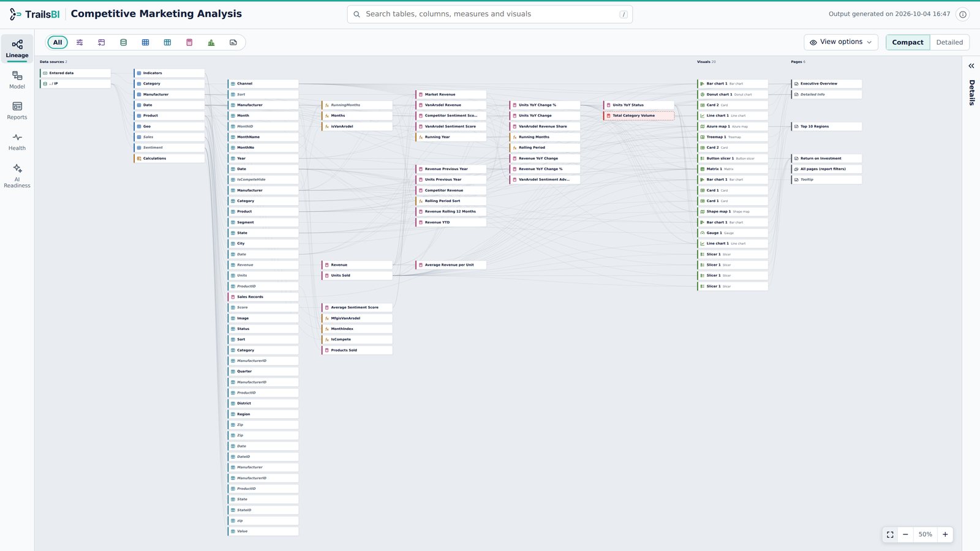Open the Health section

[x=17, y=142]
